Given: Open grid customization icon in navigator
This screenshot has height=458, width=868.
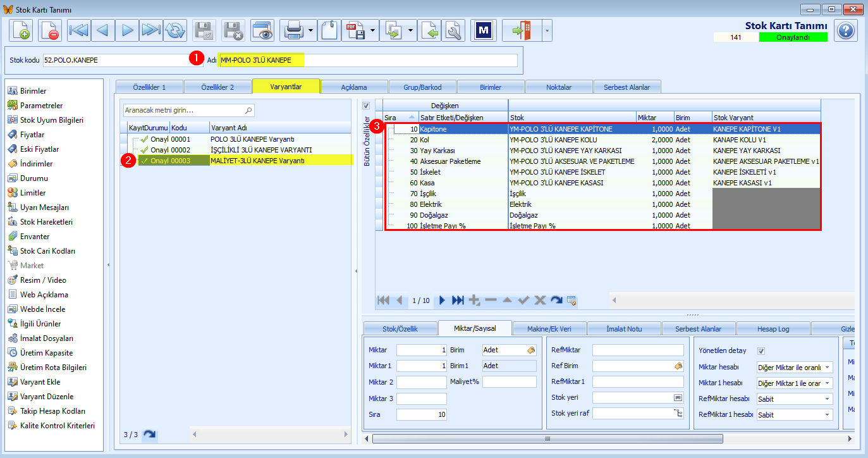Looking at the screenshot, I should (x=572, y=300).
